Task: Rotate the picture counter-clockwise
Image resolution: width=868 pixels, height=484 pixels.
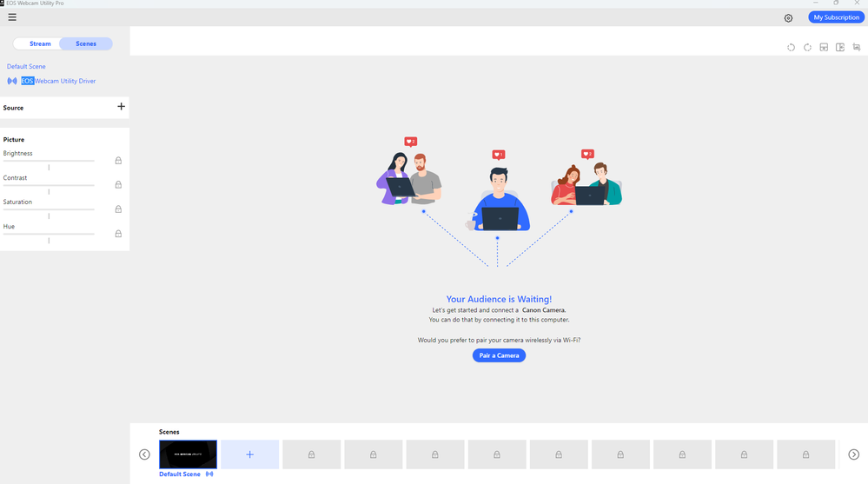Action: point(791,48)
